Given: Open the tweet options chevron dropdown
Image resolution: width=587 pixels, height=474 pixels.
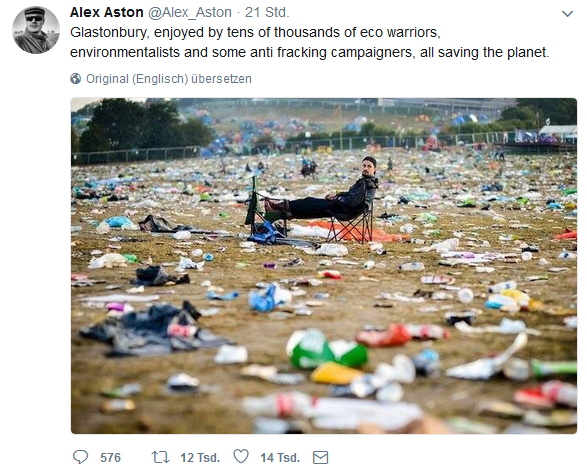Looking at the screenshot, I should click(568, 14).
